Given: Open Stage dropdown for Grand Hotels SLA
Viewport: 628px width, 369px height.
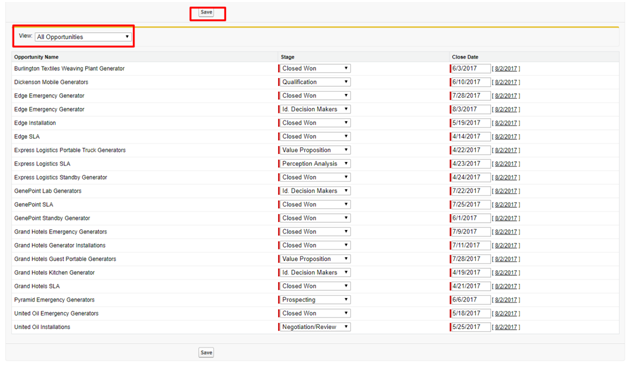Looking at the screenshot, I should point(315,286).
